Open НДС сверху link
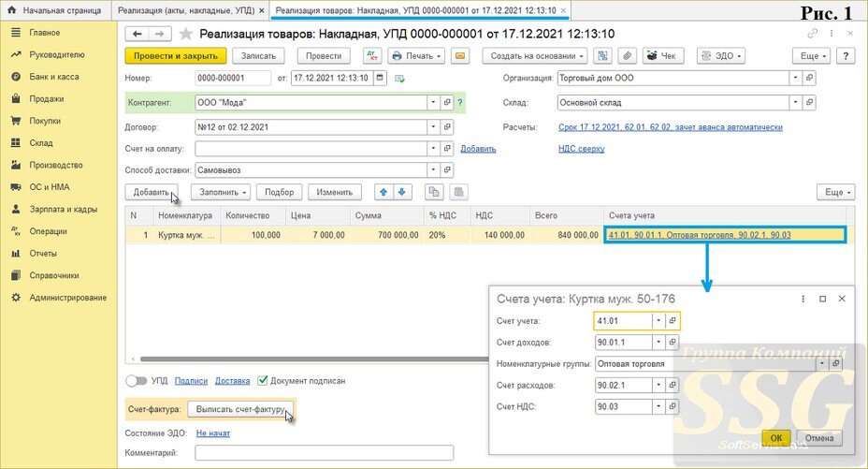 tap(581, 149)
